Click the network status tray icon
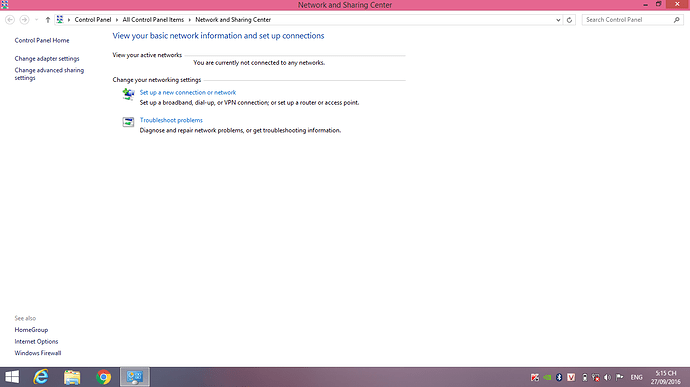The width and height of the screenshot is (690, 387). coord(596,377)
